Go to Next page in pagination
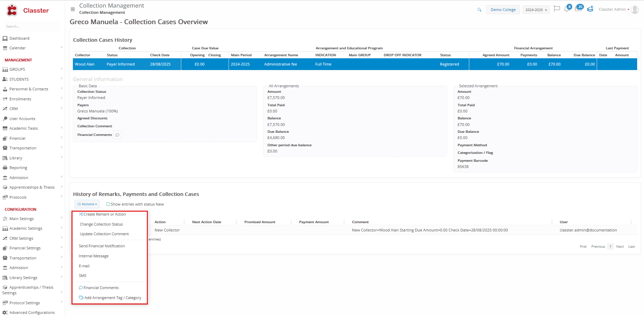The height and width of the screenshot is (317, 644). 619,247
